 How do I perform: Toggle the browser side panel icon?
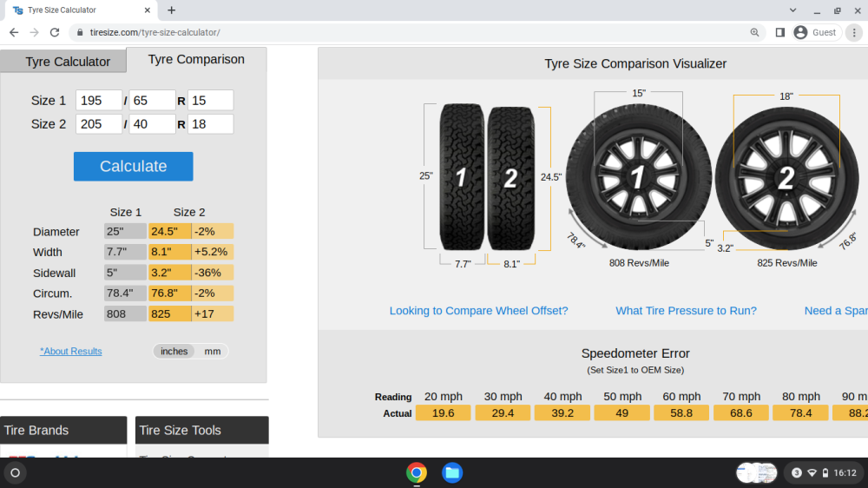780,33
